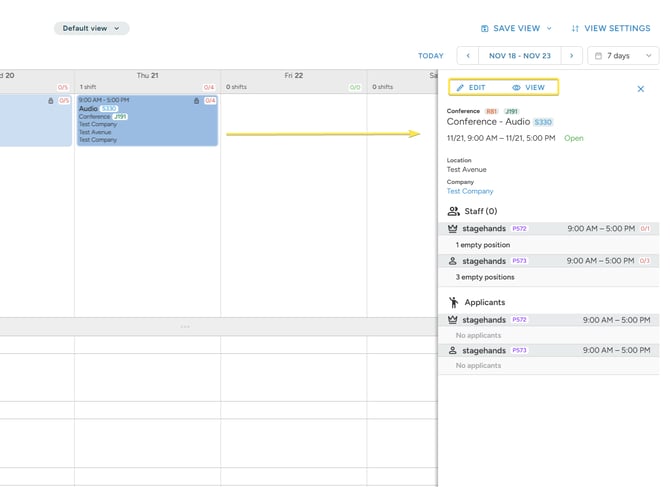Click the pencil Edit icon
The image size is (670, 487).
coord(460,88)
